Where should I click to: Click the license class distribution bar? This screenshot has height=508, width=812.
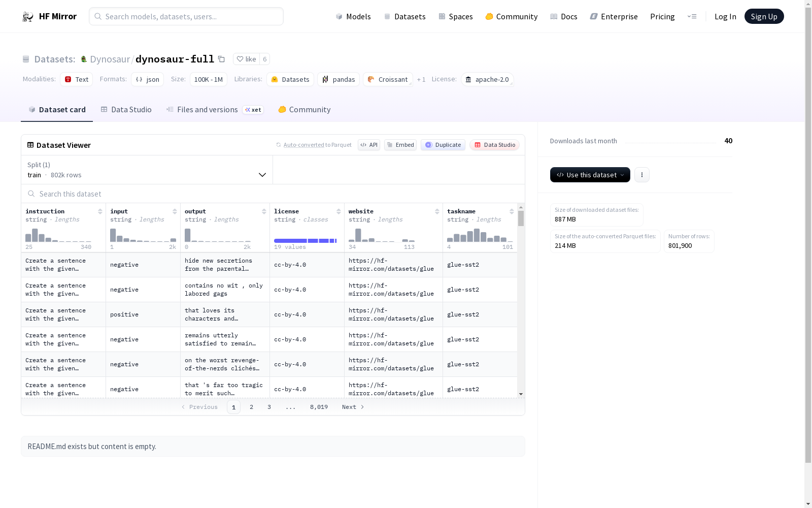(x=305, y=241)
